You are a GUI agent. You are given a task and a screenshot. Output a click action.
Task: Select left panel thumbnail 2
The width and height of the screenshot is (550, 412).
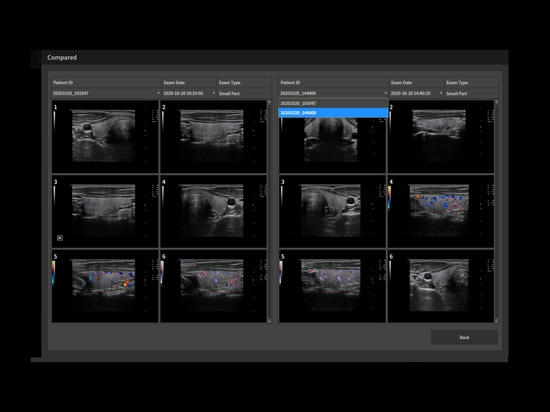(x=213, y=137)
